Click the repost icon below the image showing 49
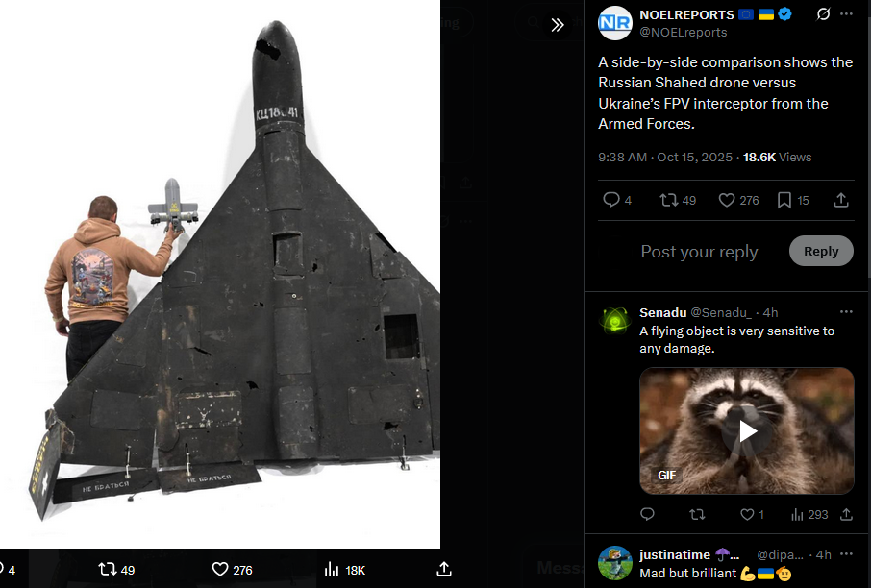This screenshot has height=588, width=871. [x=116, y=570]
